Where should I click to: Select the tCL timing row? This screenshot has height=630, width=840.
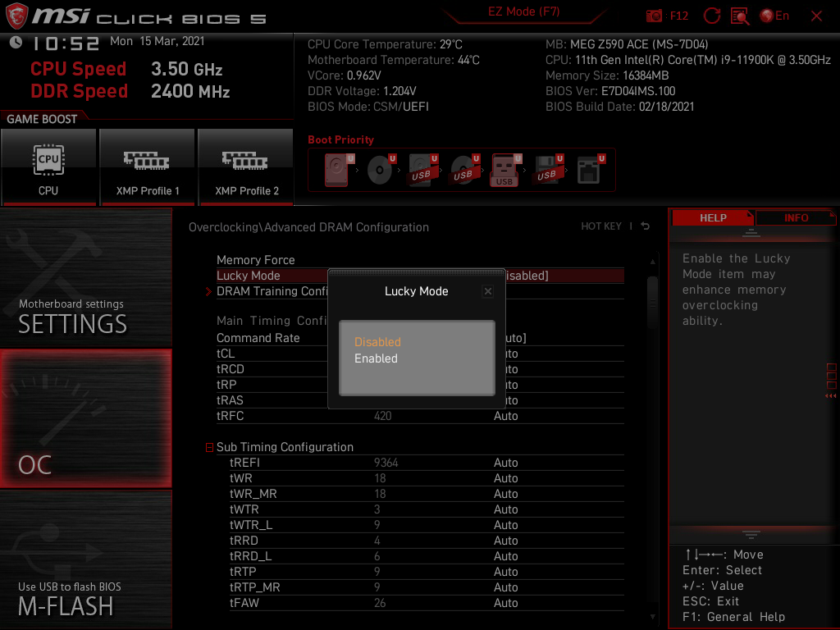click(226, 354)
